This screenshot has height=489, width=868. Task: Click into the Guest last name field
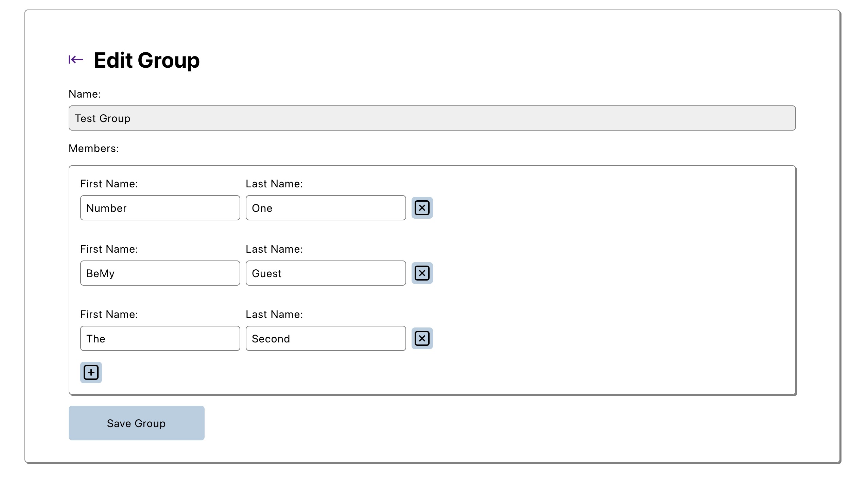[x=326, y=273]
